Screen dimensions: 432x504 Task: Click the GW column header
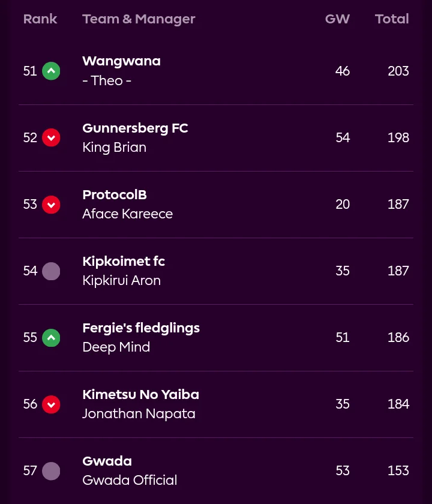click(x=337, y=19)
